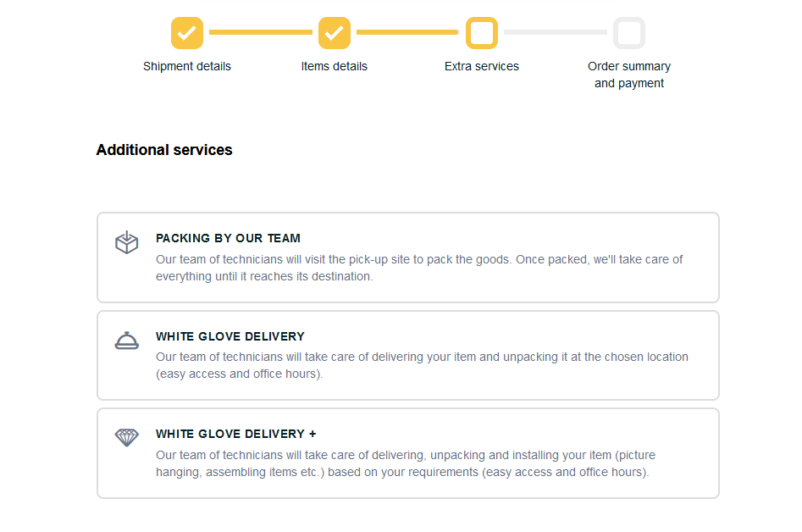This screenshot has width=802, height=532.
Task: Click the Additional services heading
Action: 164,150
